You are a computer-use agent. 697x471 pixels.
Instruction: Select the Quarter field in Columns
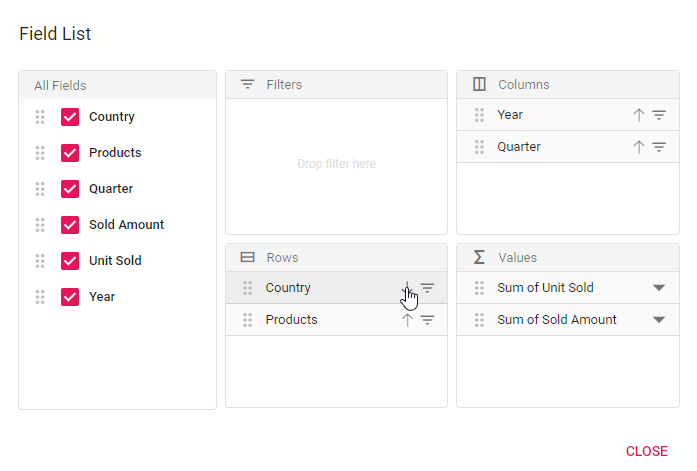click(568, 147)
